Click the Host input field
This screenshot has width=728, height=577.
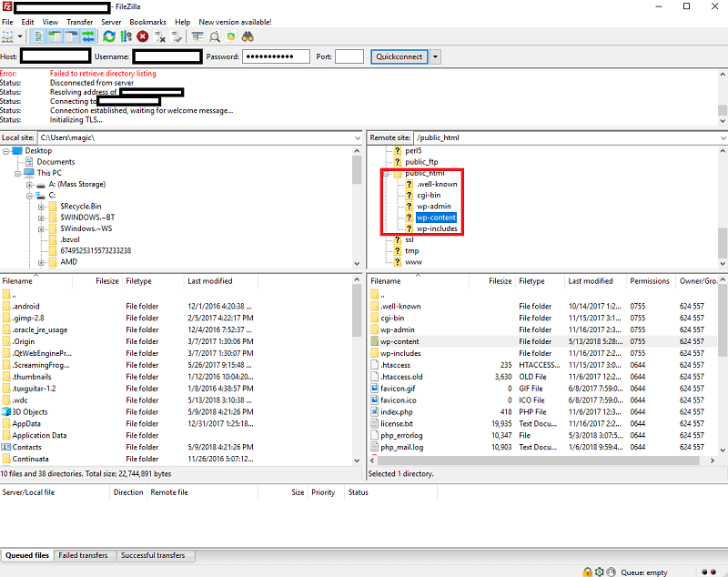(x=56, y=56)
